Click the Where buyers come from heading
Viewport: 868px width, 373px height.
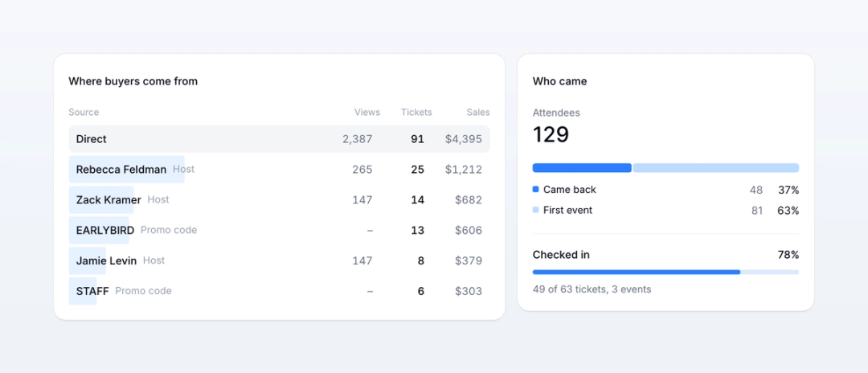point(133,81)
